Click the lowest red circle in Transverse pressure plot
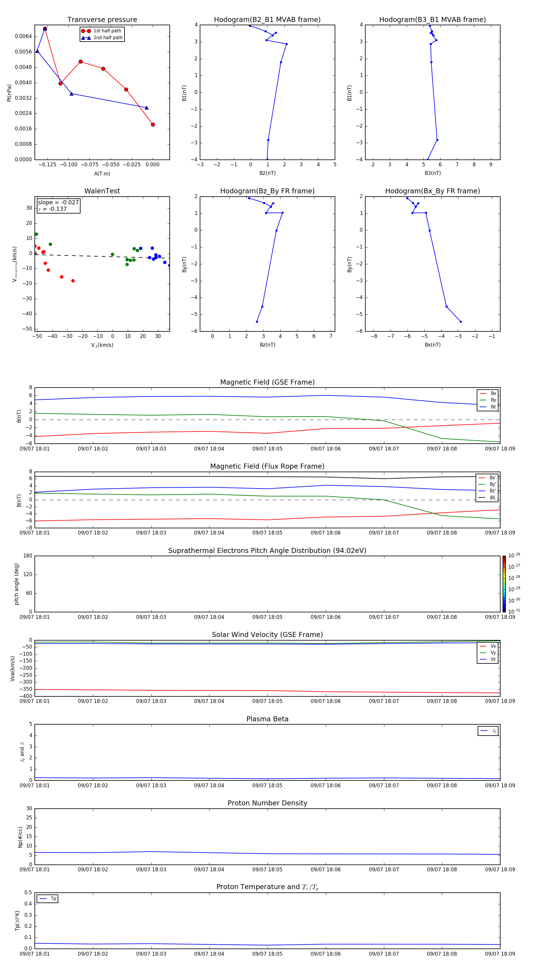The height and width of the screenshot is (980, 535). (x=153, y=124)
